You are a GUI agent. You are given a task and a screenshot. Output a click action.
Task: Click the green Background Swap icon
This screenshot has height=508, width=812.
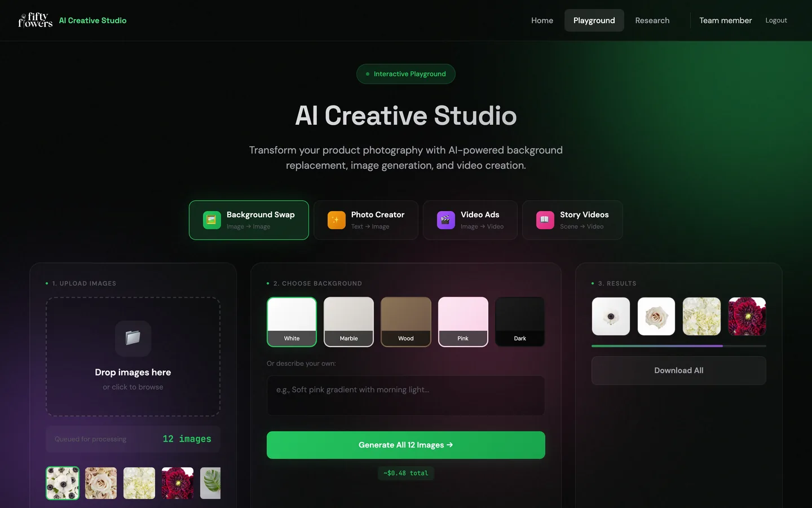click(x=212, y=220)
